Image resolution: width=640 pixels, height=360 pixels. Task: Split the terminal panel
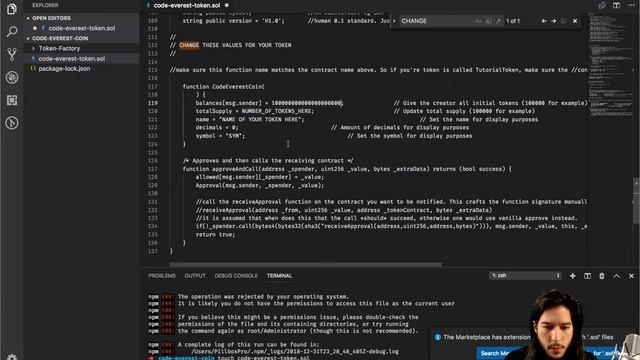(587, 276)
